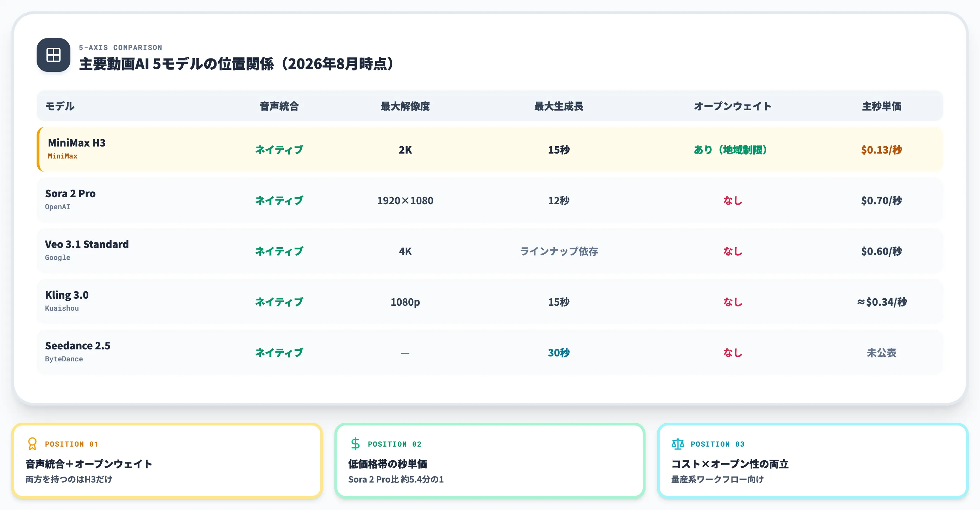The image size is (980, 510).
Task: Click the 1920×1080 resolution cell
Action: 405,200
